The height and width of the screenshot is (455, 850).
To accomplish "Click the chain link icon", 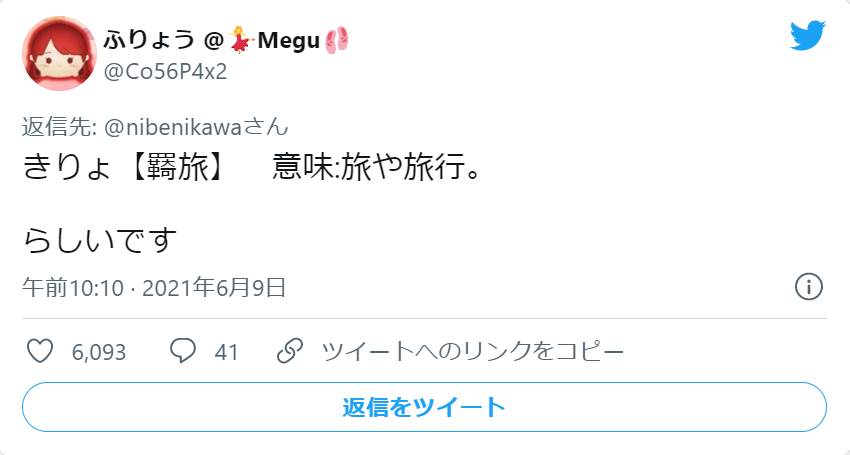I will pyautogui.click(x=289, y=351).
